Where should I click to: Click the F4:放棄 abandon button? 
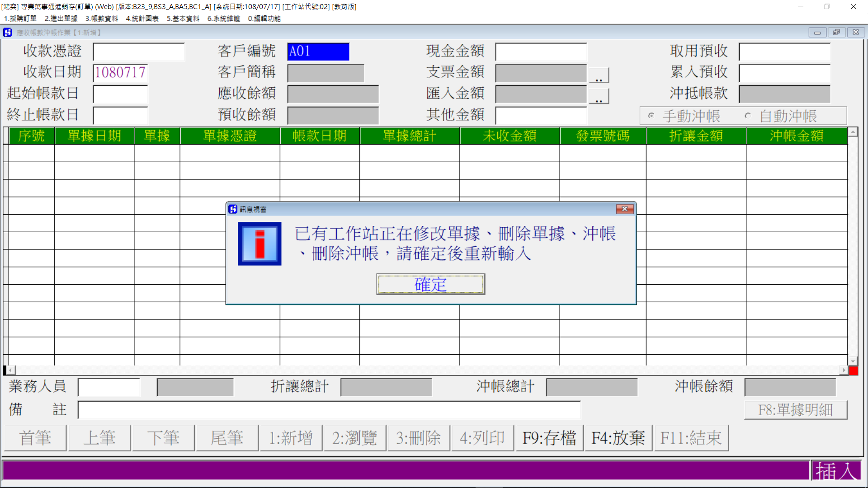click(618, 438)
